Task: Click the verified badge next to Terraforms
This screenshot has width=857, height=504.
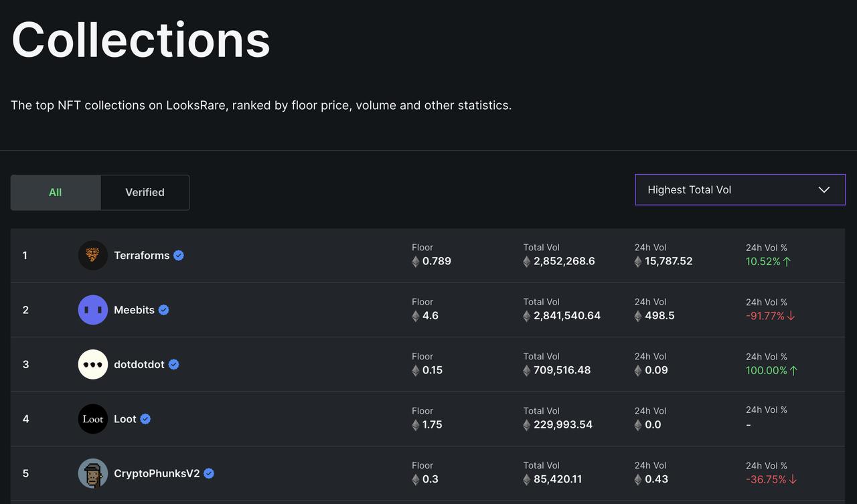Action: pyautogui.click(x=179, y=256)
